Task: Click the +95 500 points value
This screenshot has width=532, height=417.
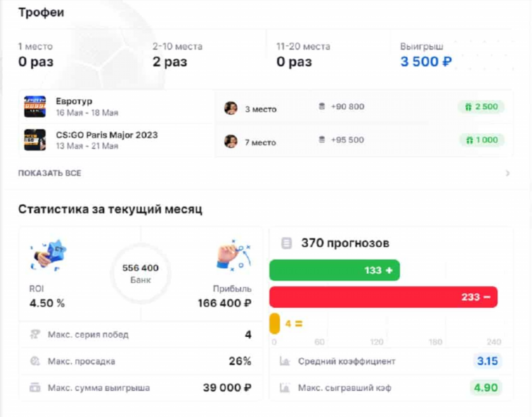Action: pos(348,140)
